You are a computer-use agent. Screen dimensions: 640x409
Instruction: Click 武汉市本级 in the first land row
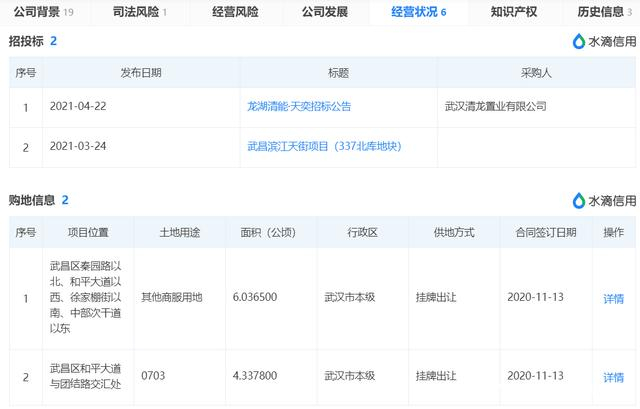click(x=350, y=297)
